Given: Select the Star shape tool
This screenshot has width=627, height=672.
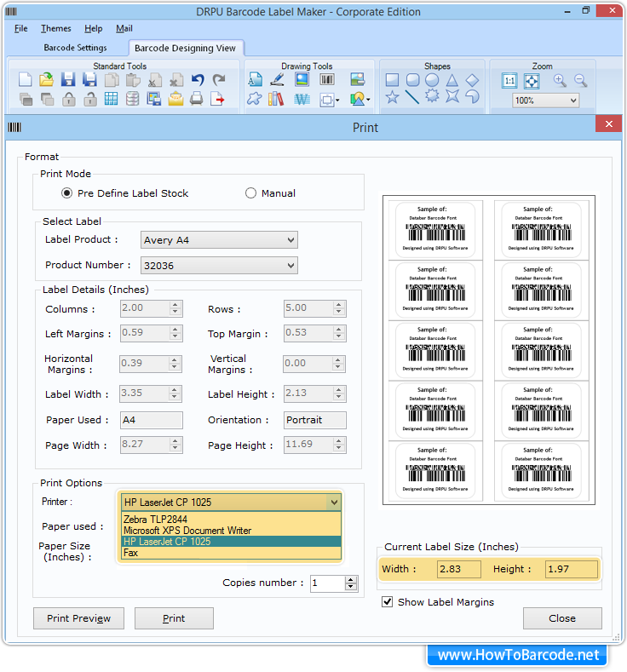Looking at the screenshot, I should (x=392, y=97).
